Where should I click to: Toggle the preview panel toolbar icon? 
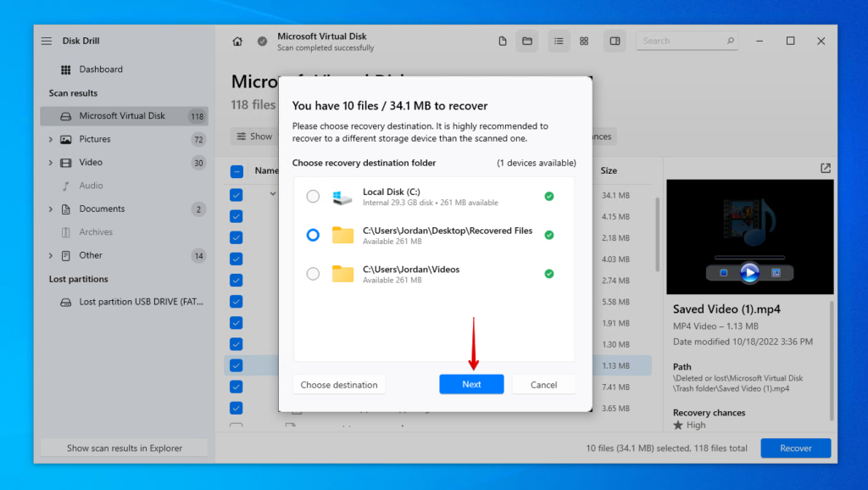615,40
